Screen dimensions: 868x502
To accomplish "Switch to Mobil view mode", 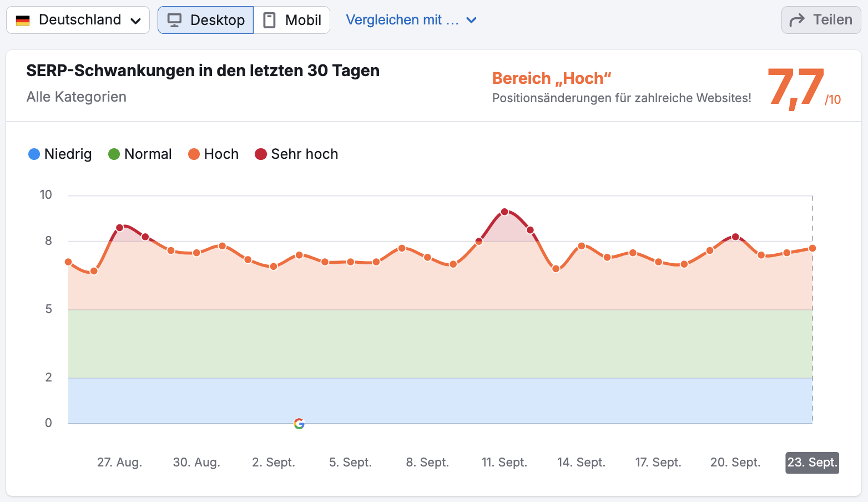I will (292, 19).
